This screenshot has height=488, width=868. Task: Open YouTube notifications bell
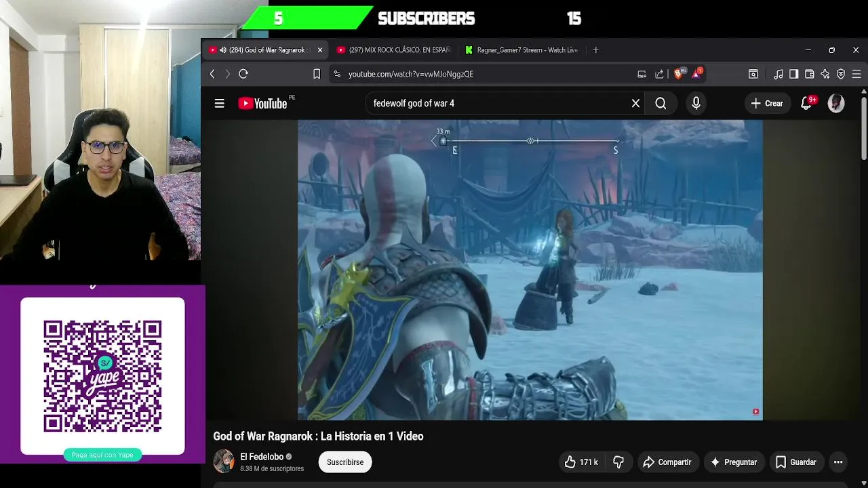coord(806,103)
